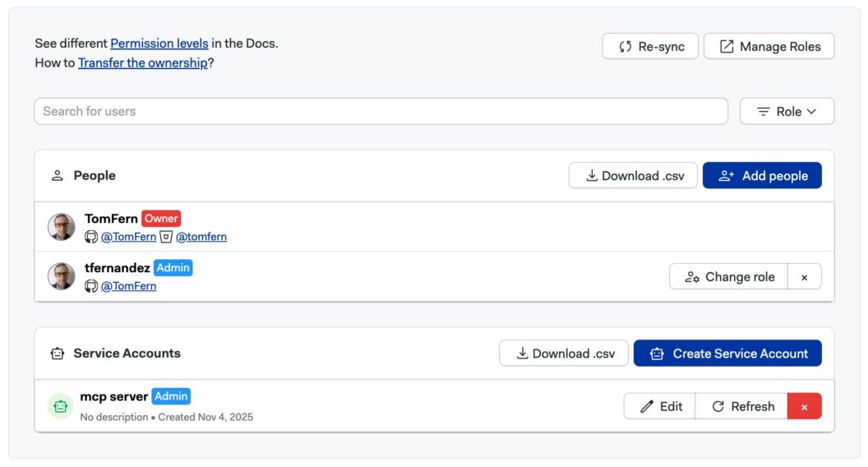Open Manage Roles external page
Image resolution: width=868 pixels, height=467 pixels.
pos(769,47)
